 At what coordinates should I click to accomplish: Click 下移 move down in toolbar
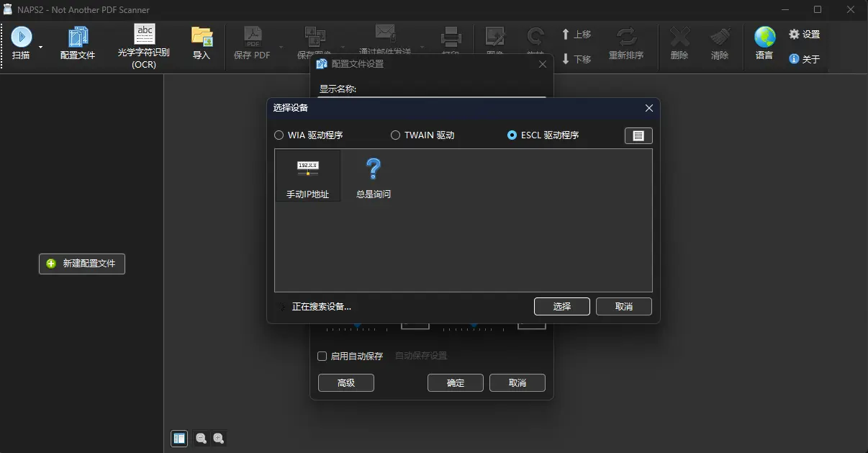[577, 59]
